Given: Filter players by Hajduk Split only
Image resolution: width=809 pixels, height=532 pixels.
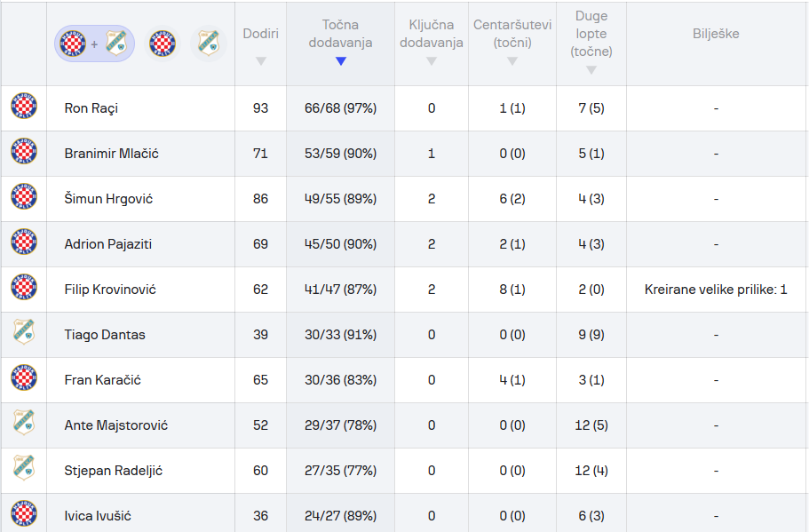Looking at the screenshot, I should (x=162, y=44).
